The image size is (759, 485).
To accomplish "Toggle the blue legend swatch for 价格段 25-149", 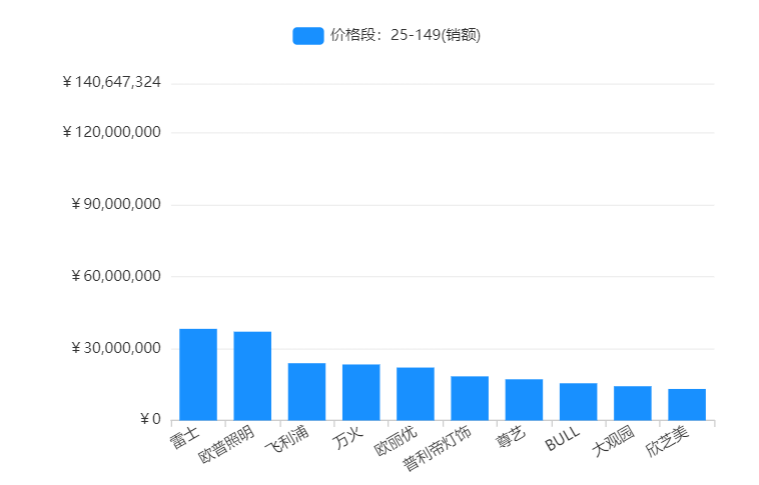I will point(308,36).
